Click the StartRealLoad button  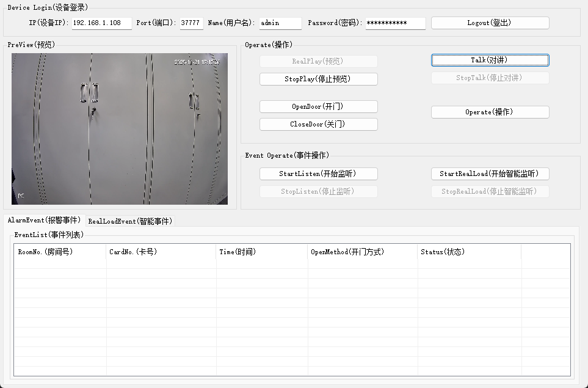coord(490,174)
